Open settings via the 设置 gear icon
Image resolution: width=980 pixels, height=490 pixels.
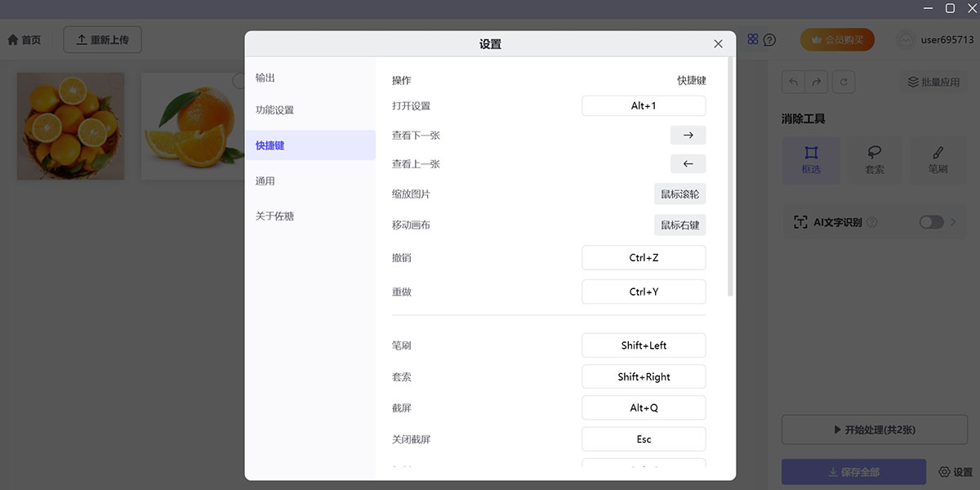957,472
